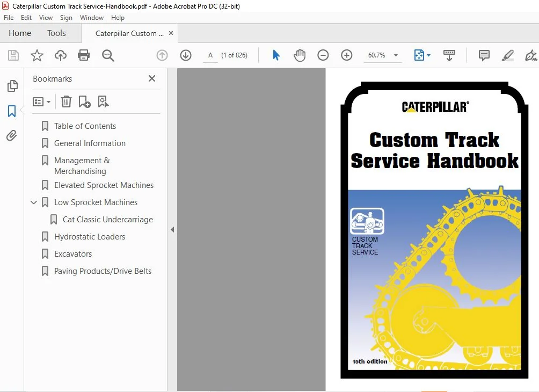Switch to the Home tab

pos(20,33)
